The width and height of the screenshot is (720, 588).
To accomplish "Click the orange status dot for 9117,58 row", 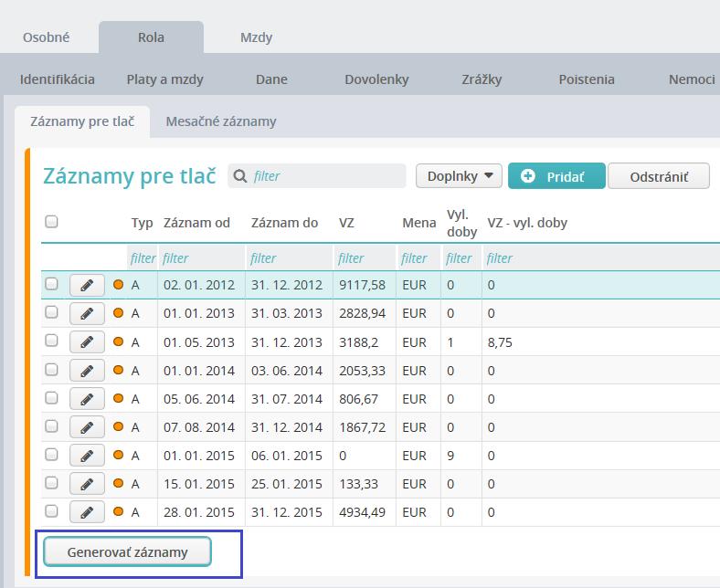I will pos(119,285).
